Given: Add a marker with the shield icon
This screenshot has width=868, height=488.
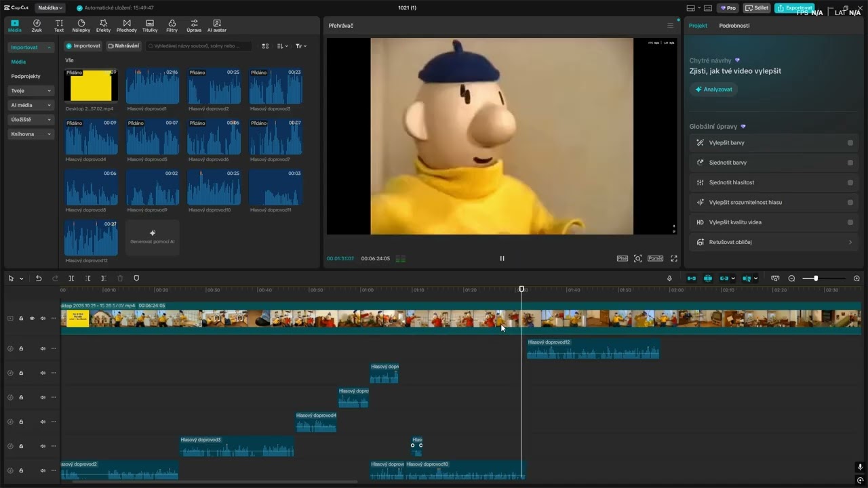Looking at the screenshot, I should (x=136, y=279).
